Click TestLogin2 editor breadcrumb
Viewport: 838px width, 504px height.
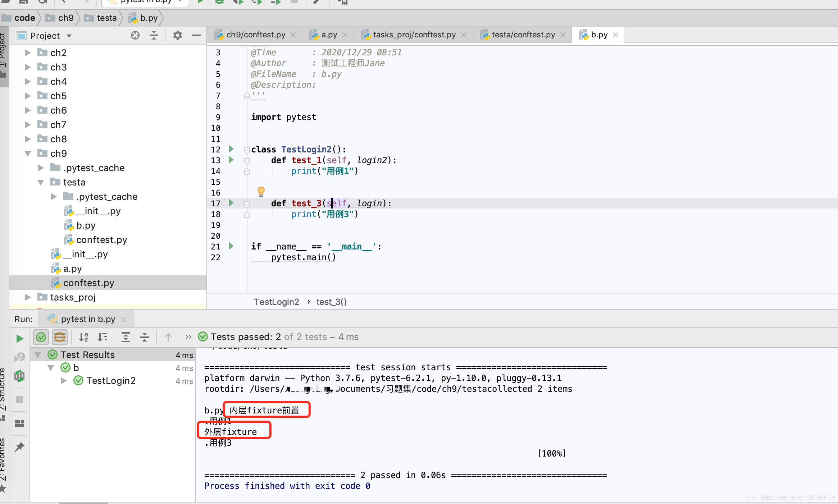coord(276,302)
